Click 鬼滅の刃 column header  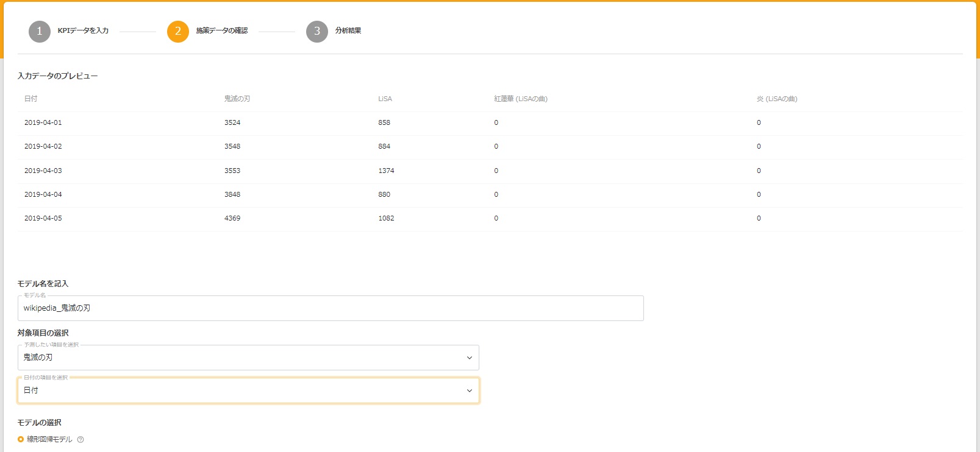(237, 99)
